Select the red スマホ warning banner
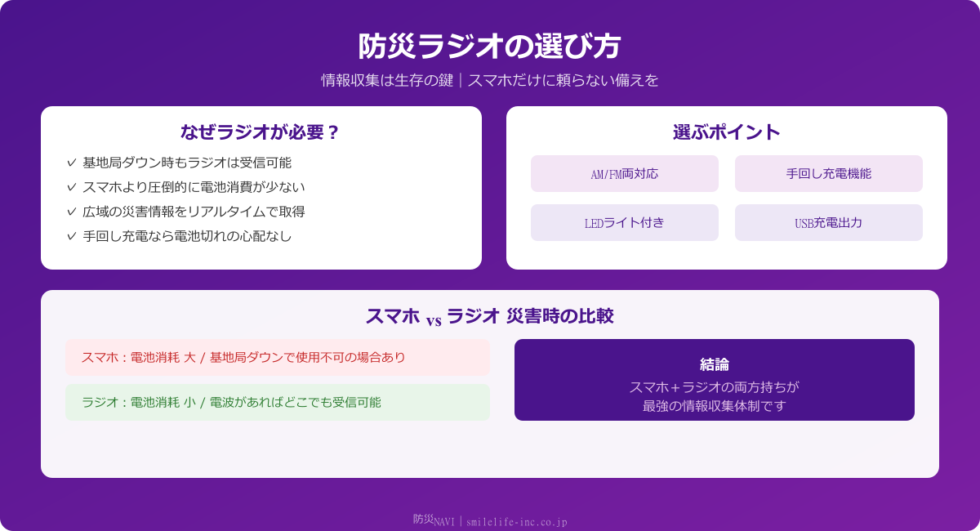This screenshot has height=531, width=980. pyautogui.click(x=278, y=357)
